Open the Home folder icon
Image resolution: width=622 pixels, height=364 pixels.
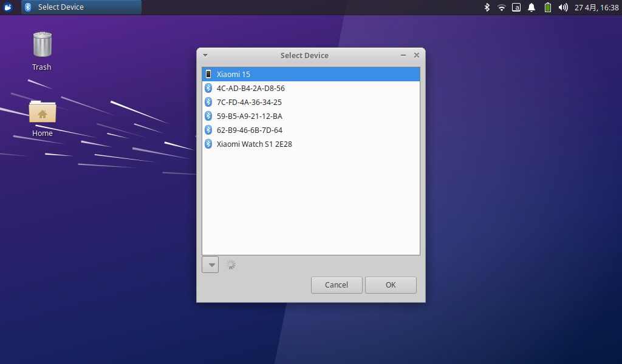pos(43,112)
